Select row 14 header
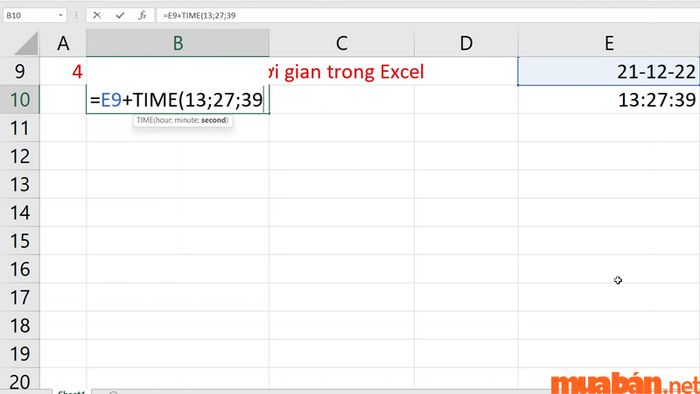Image resolution: width=700 pixels, height=394 pixels. 20,212
